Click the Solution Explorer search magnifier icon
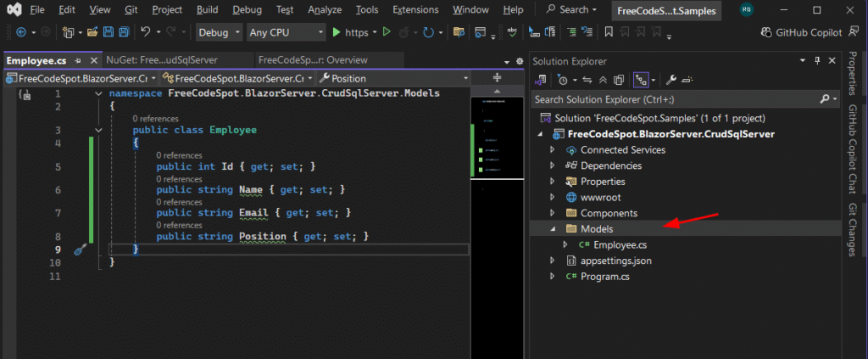868x359 pixels. click(x=824, y=99)
